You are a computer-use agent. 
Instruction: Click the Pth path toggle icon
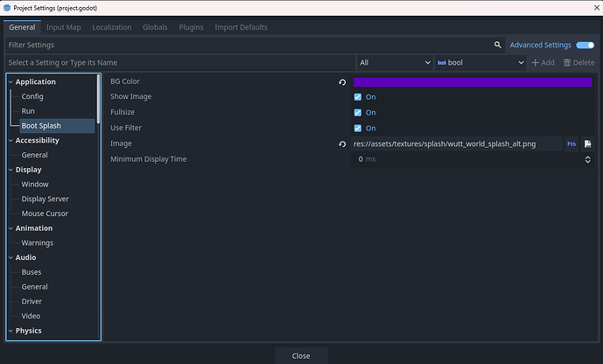[571, 143]
